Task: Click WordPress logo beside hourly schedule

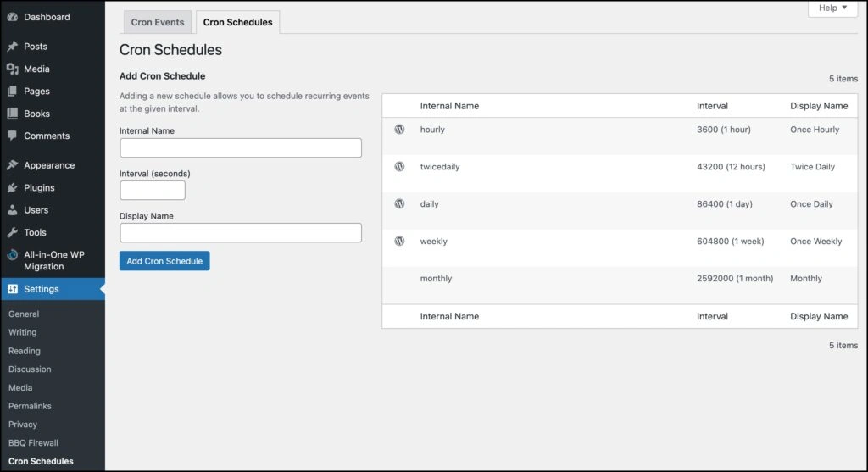Action: point(399,130)
